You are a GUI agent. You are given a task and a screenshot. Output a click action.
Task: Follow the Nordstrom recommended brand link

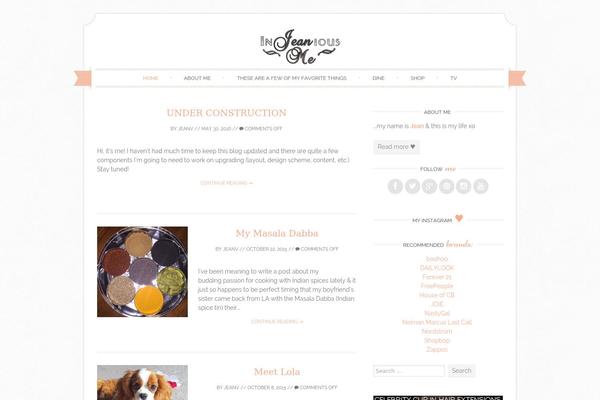click(x=437, y=331)
